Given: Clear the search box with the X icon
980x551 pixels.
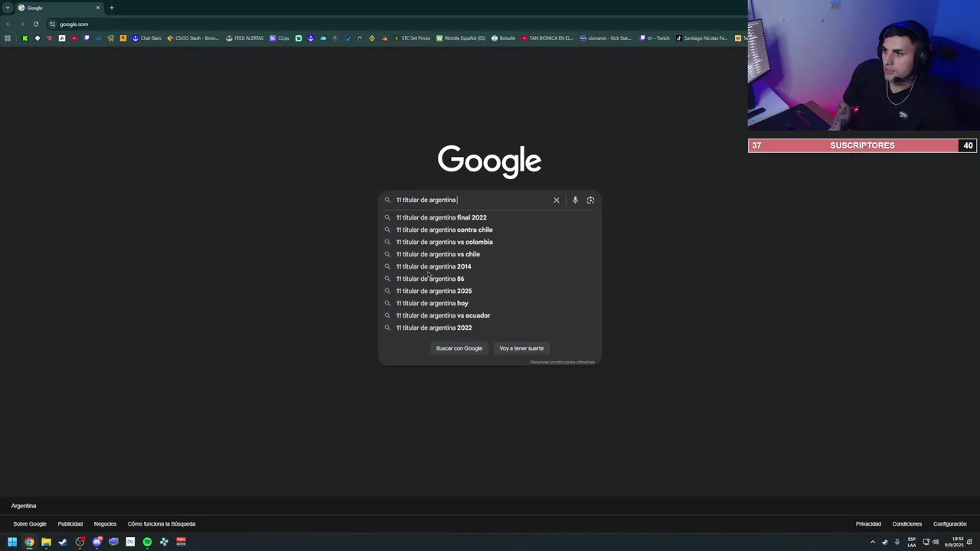Looking at the screenshot, I should pos(557,200).
